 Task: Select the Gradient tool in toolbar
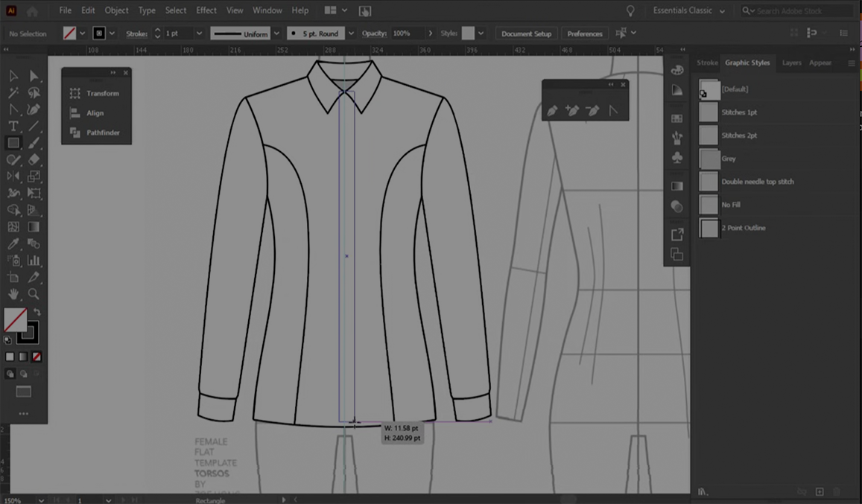(34, 226)
